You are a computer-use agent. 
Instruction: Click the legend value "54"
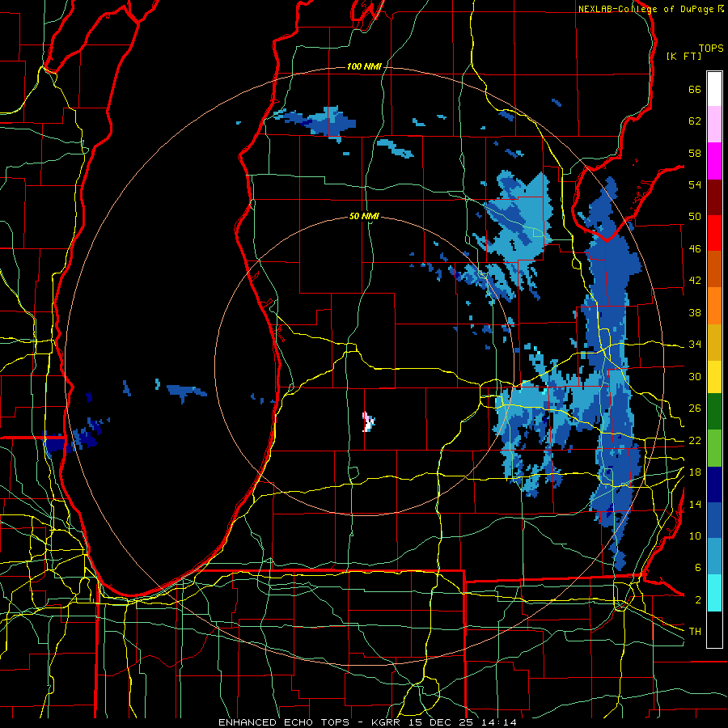click(695, 184)
